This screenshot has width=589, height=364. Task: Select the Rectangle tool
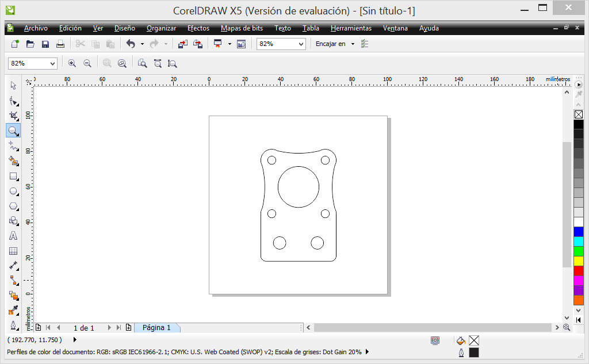coord(13,176)
